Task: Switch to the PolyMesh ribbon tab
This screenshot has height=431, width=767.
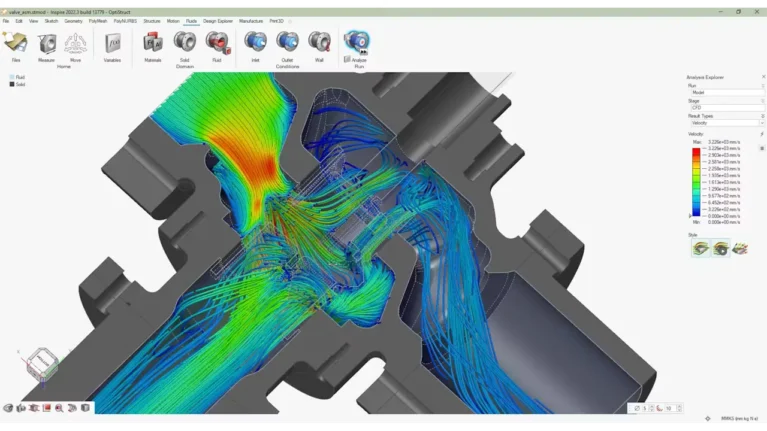Action: [98, 21]
